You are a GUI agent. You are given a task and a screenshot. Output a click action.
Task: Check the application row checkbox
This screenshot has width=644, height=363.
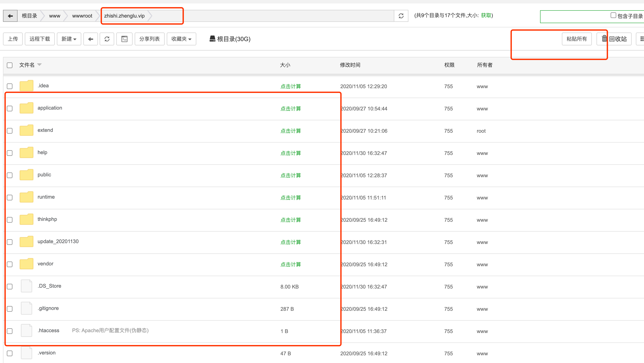click(x=10, y=109)
